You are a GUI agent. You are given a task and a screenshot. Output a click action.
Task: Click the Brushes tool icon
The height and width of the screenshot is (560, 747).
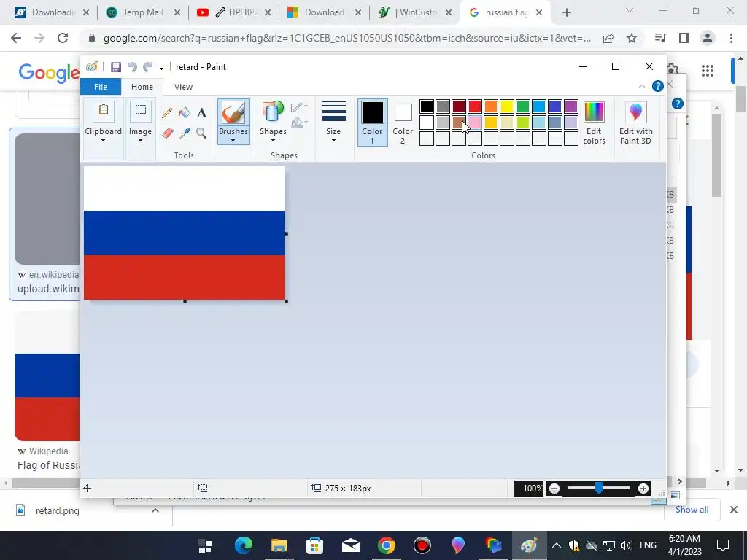coord(233,113)
